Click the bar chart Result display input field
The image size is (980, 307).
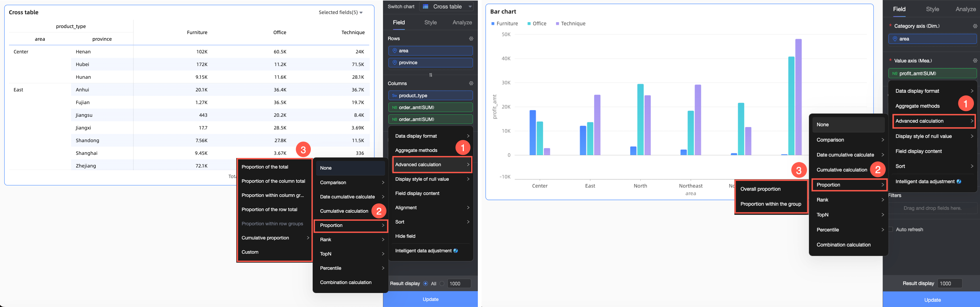coord(950,283)
